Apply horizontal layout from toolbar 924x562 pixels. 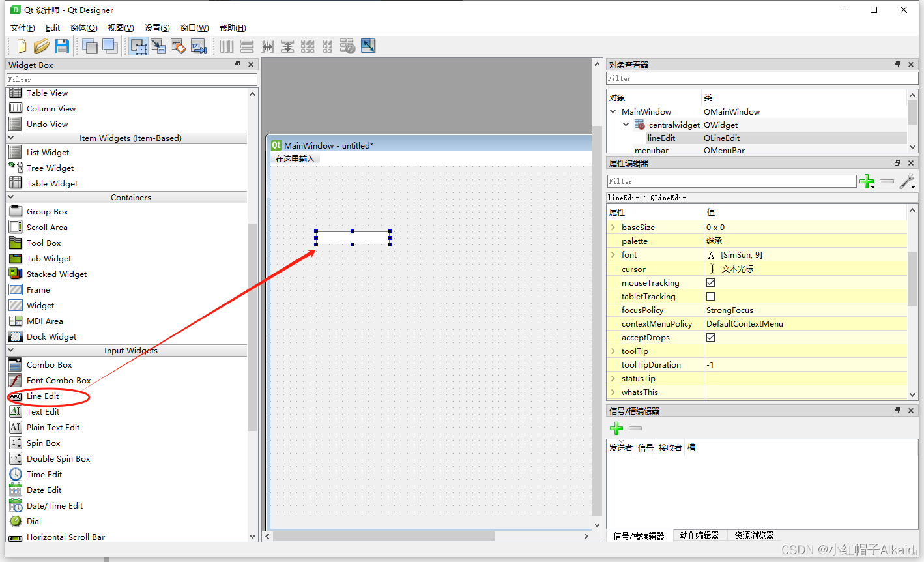tap(227, 46)
